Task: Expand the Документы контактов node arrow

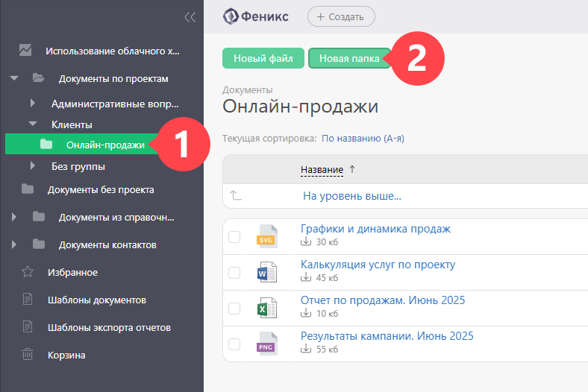Action: pos(14,244)
